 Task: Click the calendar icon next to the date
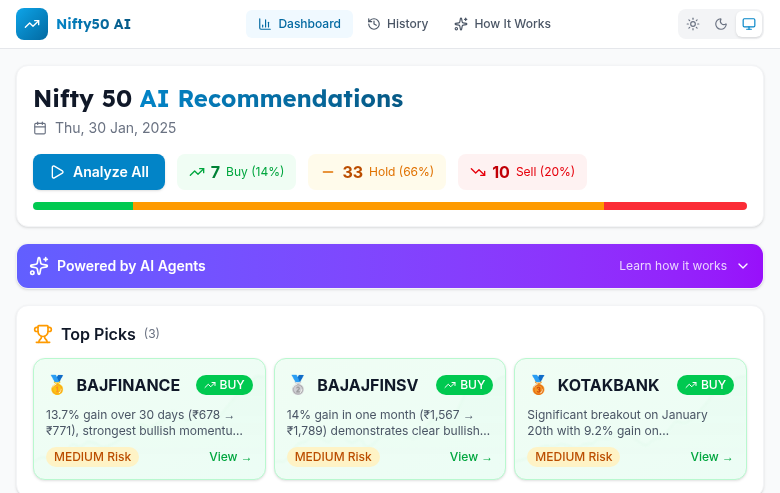point(40,128)
